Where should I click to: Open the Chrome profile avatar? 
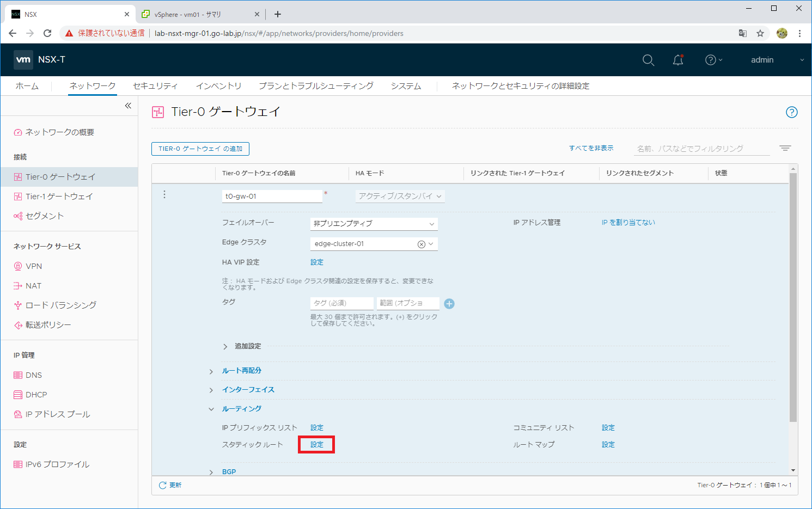[x=782, y=33]
